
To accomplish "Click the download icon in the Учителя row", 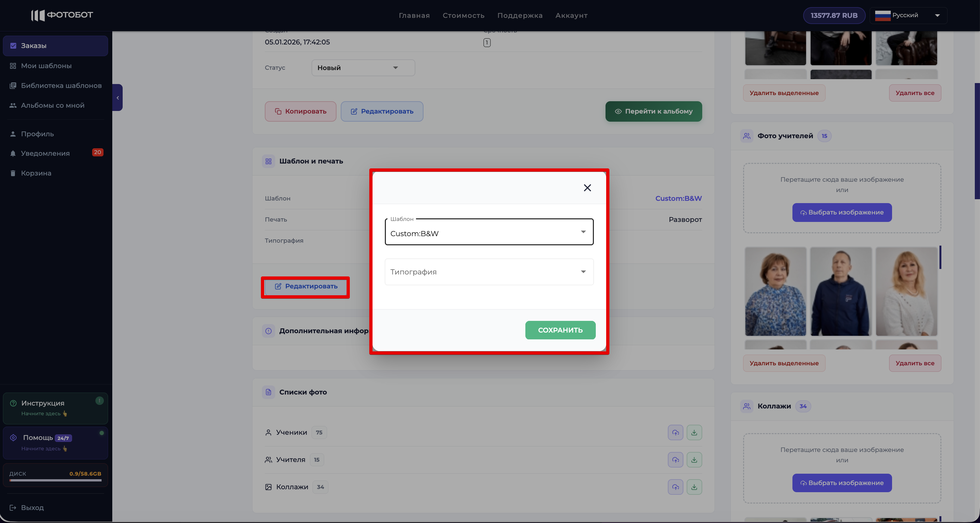I will click(x=694, y=460).
